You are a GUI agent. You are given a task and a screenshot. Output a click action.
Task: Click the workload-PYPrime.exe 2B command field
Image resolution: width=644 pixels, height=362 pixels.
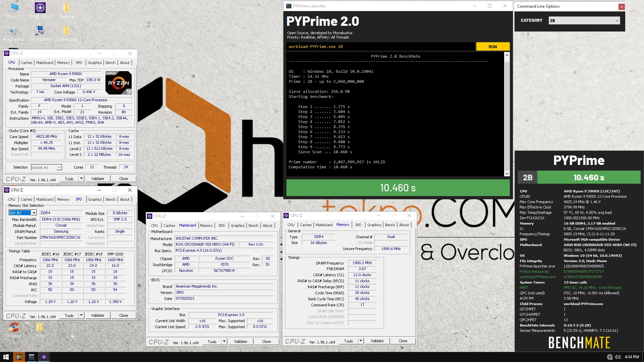point(381,47)
